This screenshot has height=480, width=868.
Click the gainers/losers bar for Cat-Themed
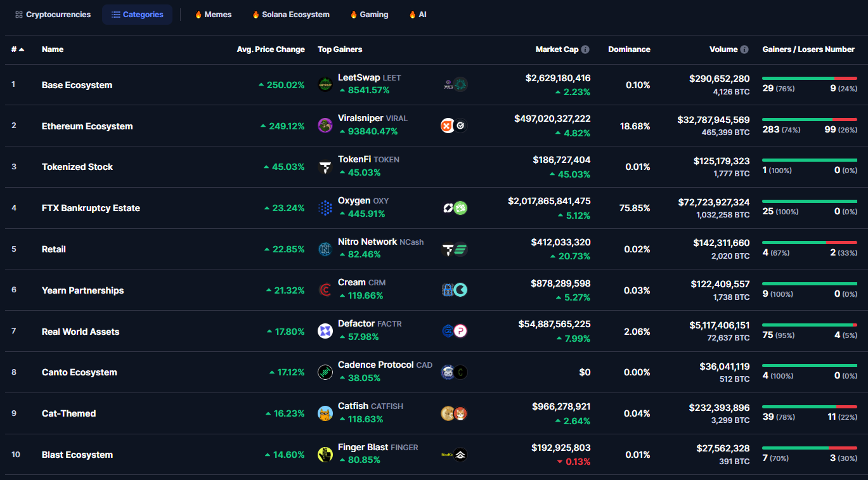(810, 406)
